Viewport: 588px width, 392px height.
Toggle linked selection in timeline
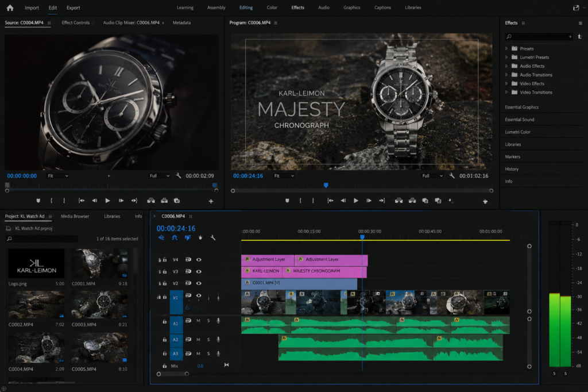188,238
